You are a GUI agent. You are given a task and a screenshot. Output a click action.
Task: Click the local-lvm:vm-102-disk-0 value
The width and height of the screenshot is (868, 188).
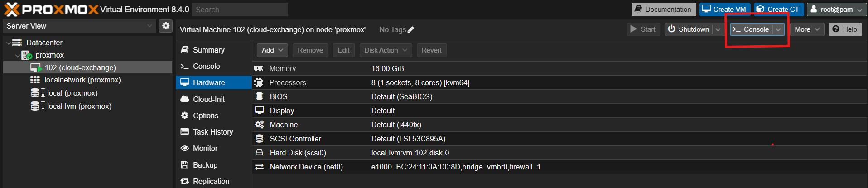tap(410, 153)
